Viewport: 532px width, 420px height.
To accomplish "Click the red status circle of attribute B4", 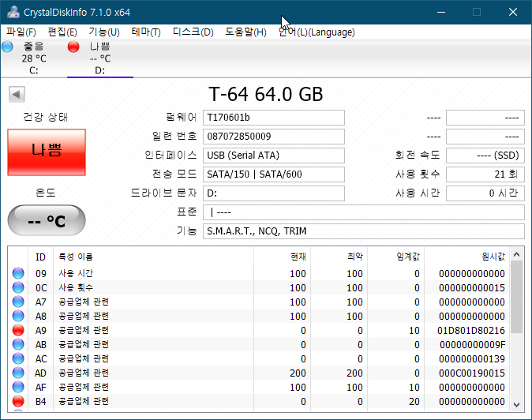I will [x=18, y=401].
